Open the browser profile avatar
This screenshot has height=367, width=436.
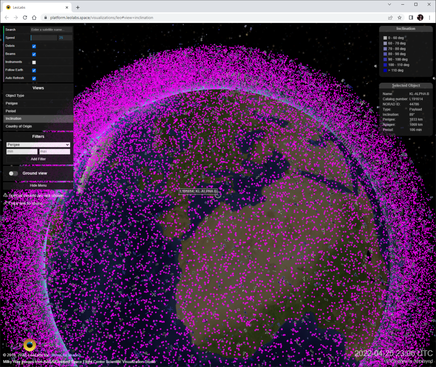coord(420,17)
